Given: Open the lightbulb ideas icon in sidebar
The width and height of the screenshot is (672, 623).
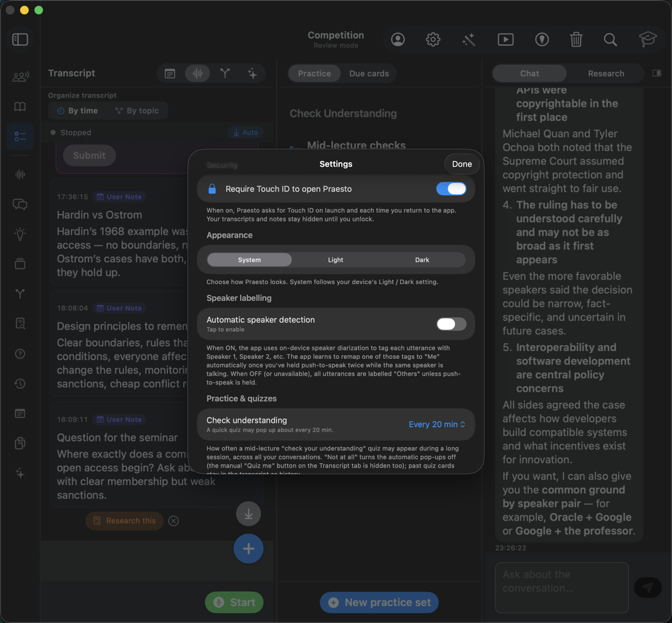Looking at the screenshot, I should click(20, 234).
